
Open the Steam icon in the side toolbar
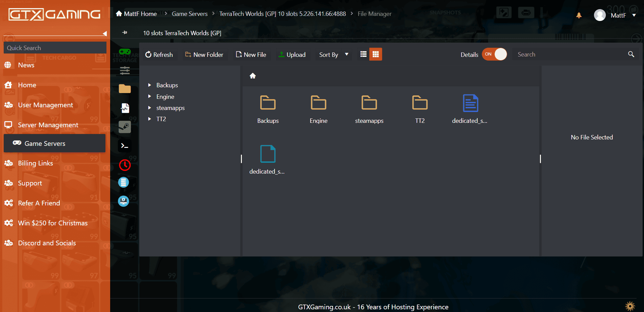(125, 127)
